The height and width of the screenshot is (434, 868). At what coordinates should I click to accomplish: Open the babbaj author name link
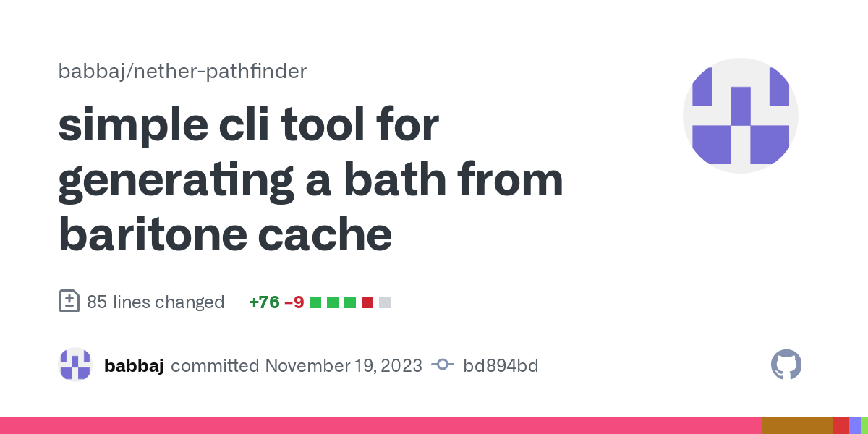[134, 365]
